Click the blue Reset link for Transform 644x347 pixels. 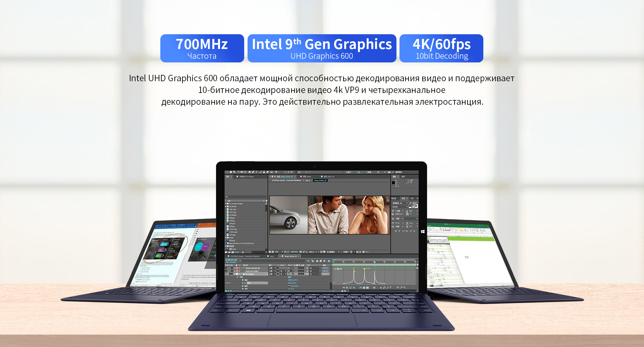[290, 277]
